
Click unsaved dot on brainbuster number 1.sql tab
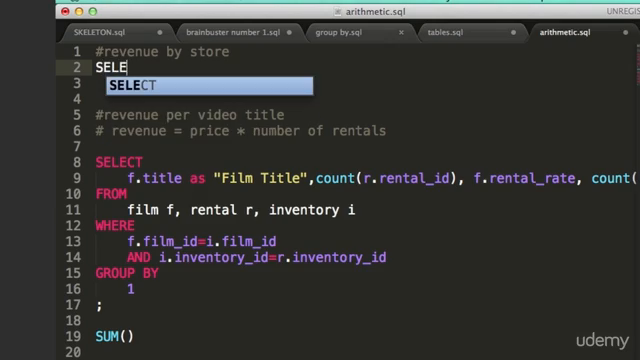[x=289, y=32]
